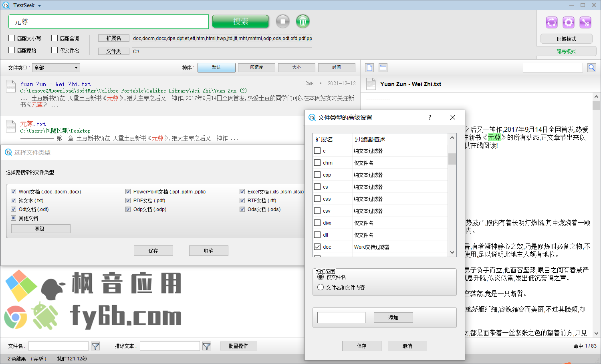Click the 排除文本 input at bottom

pos(170,346)
